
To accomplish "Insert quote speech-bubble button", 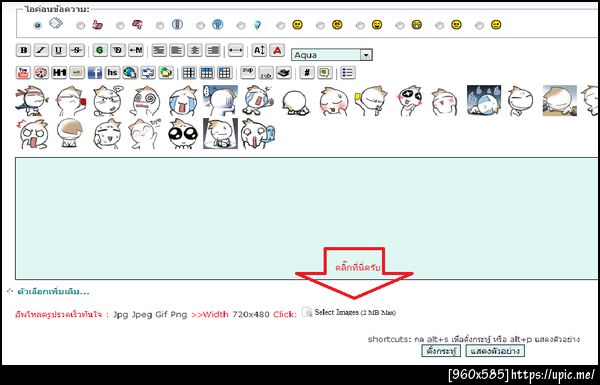I will (x=325, y=72).
